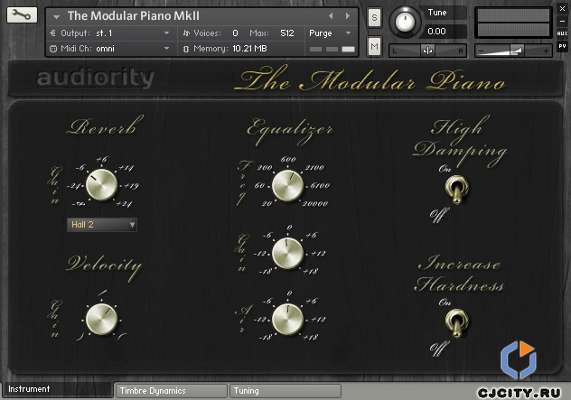571x400 pixels.
Task: Toggle the High Damping switch
Action: point(455,189)
